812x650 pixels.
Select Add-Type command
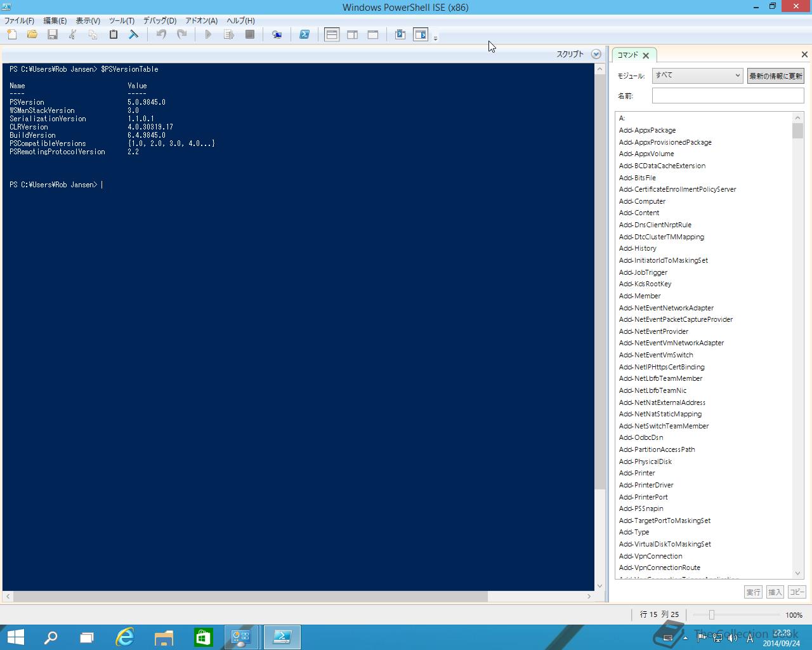(x=634, y=532)
